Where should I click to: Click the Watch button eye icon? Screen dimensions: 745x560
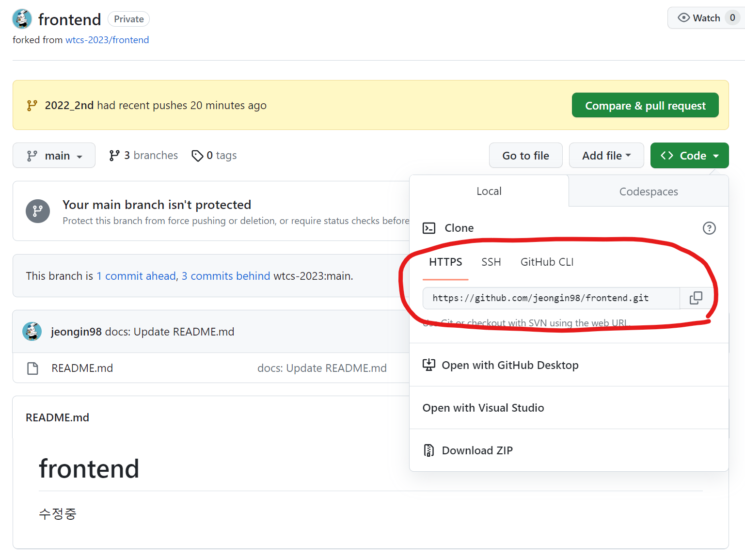tap(683, 18)
